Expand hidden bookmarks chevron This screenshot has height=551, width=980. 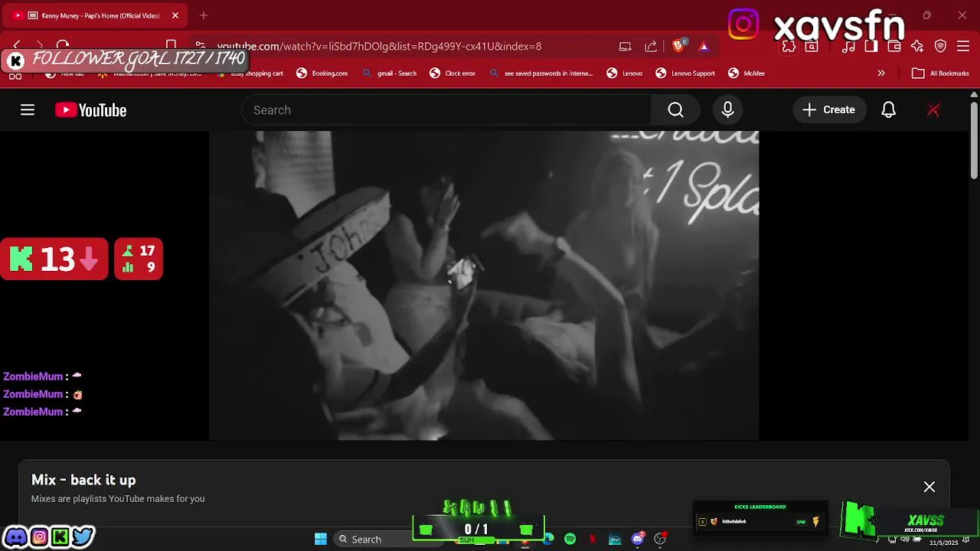[881, 73]
